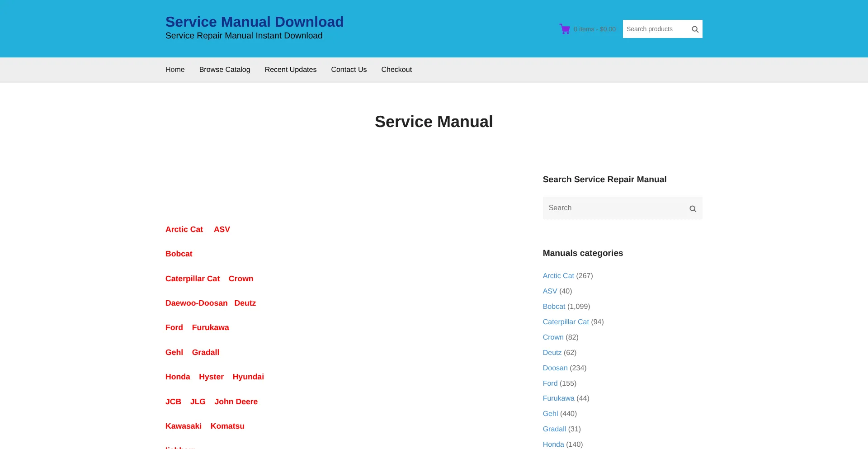This screenshot has height=449, width=868.
Task: Click the shopping cart icon
Action: (x=564, y=29)
